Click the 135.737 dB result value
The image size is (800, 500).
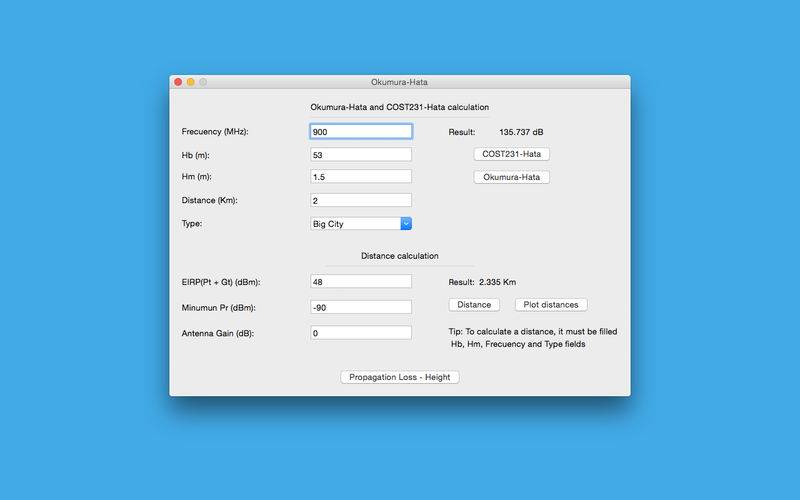click(x=521, y=132)
